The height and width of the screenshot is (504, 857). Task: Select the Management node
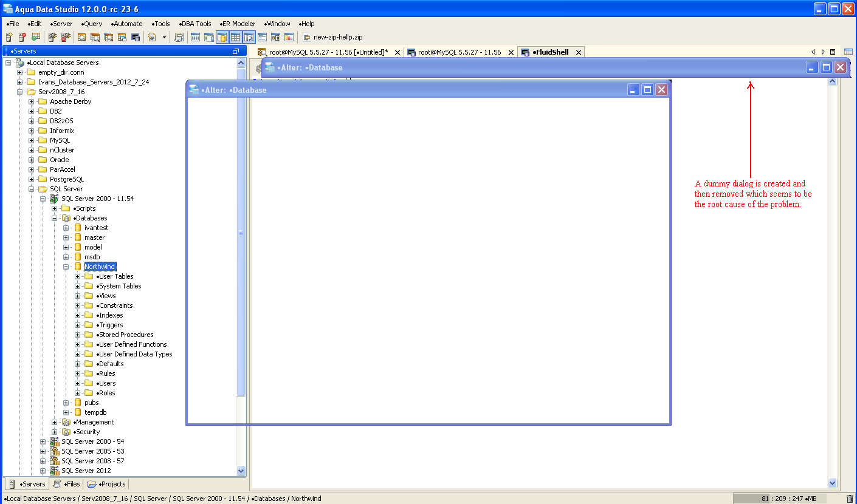[x=93, y=422]
